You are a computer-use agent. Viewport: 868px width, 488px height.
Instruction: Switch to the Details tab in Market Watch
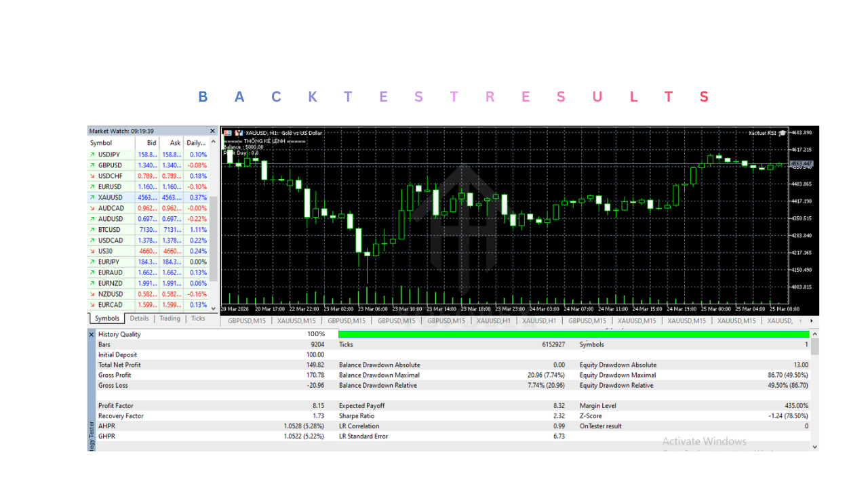[x=139, y=318]
